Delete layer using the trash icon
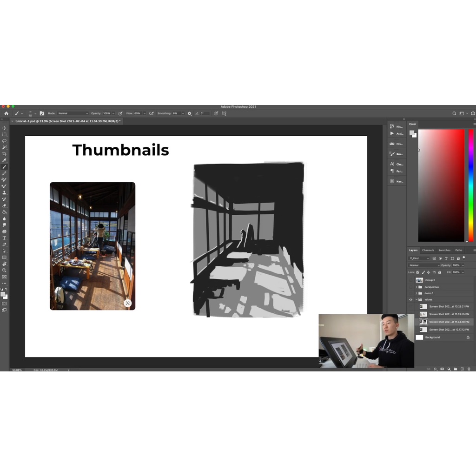 click(469, 369)
